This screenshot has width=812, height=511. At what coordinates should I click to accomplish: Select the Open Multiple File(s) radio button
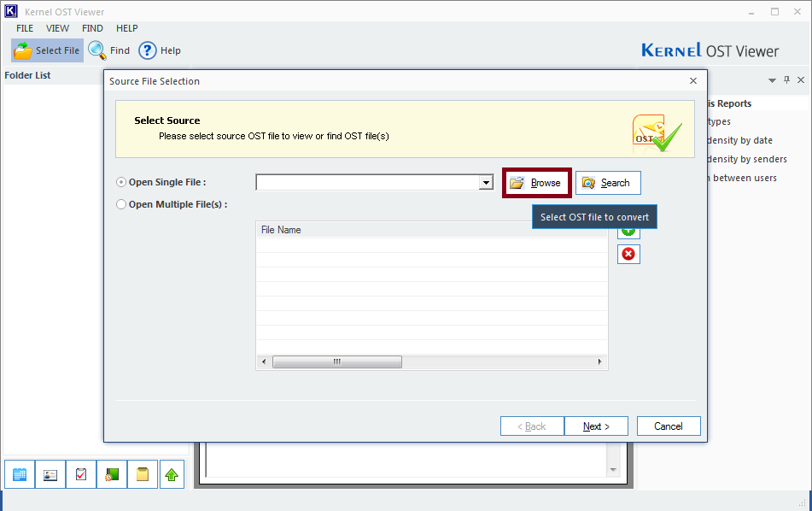coord(121,204)
